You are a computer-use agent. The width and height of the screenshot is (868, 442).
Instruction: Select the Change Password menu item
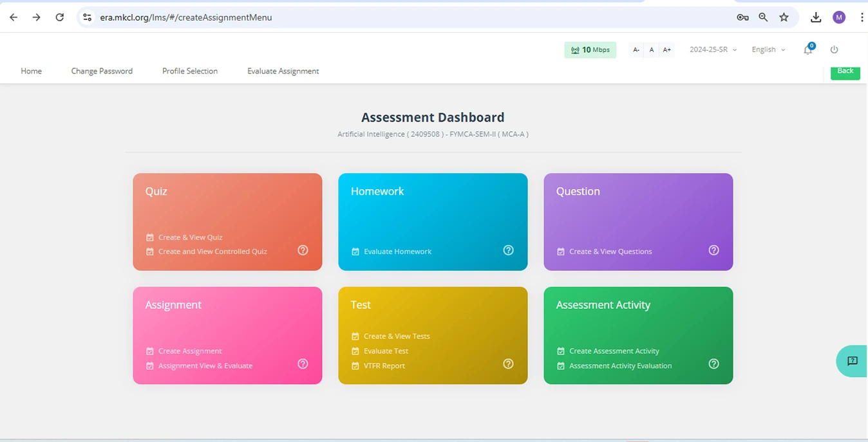(x=102, y=71)
